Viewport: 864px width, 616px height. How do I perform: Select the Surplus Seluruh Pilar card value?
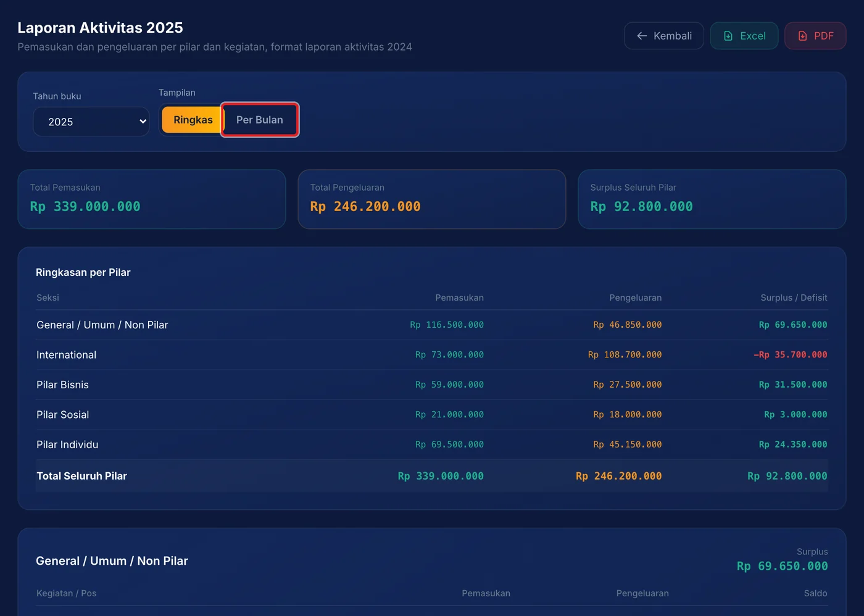click(641, 207)
